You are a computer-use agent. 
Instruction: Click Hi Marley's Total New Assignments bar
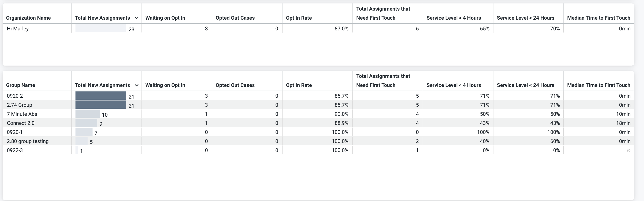tap(101, 28)
